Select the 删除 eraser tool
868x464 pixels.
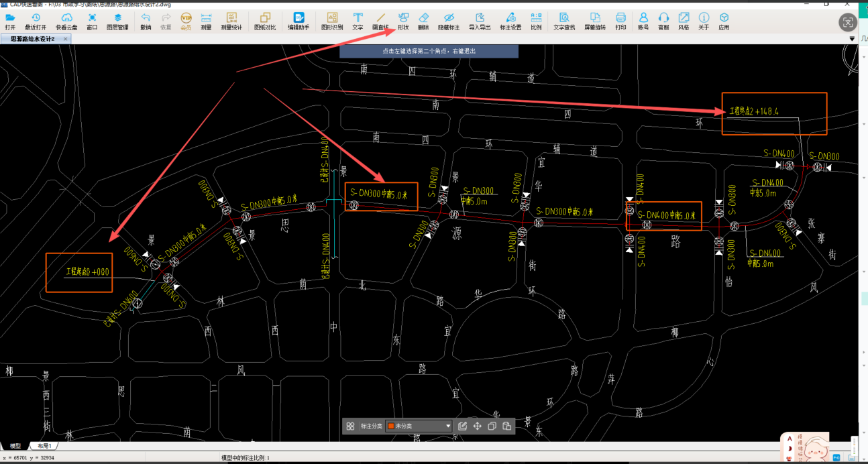tap(423, 21)
